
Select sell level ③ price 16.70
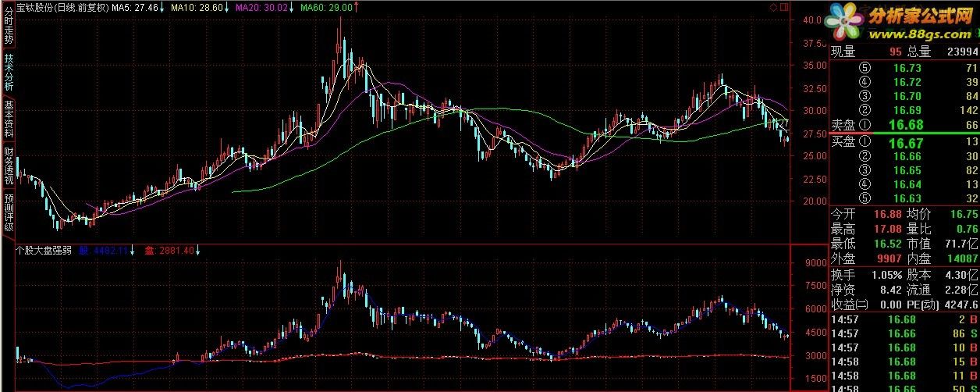pyautogui.click(x=907, y=96)
